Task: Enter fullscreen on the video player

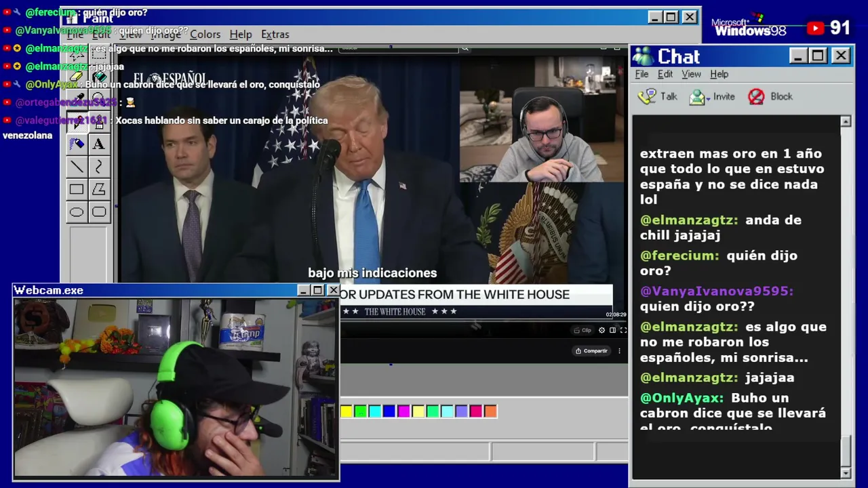Action: [623, 330]
